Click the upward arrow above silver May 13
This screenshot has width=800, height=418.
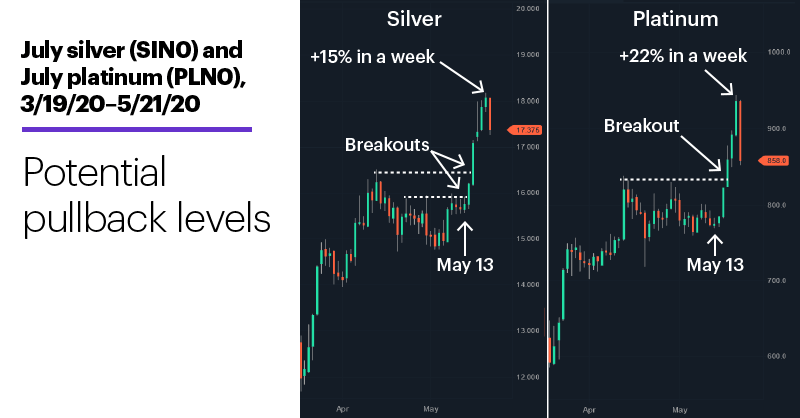(464, 237)
